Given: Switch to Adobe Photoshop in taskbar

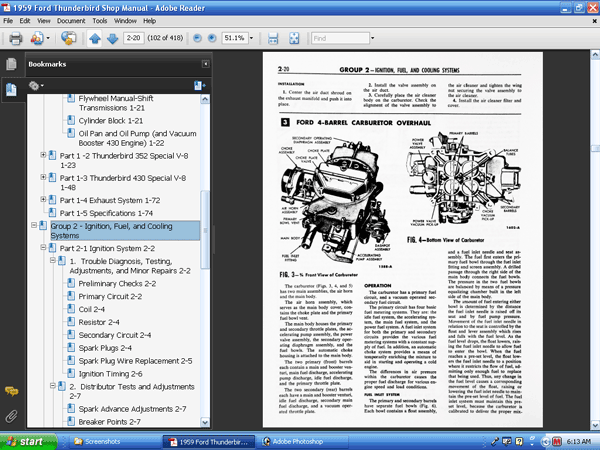Looking at the screenshot, I should [302, 442].
